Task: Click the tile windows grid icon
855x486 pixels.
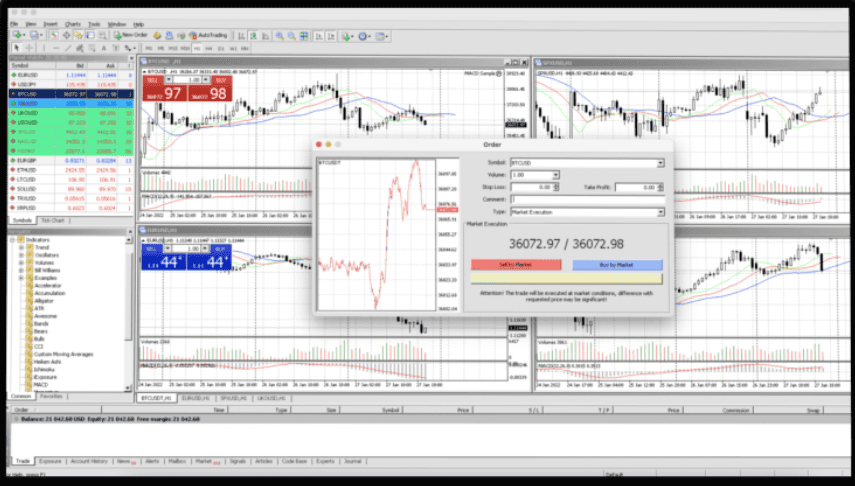Action: coord(304,36)
